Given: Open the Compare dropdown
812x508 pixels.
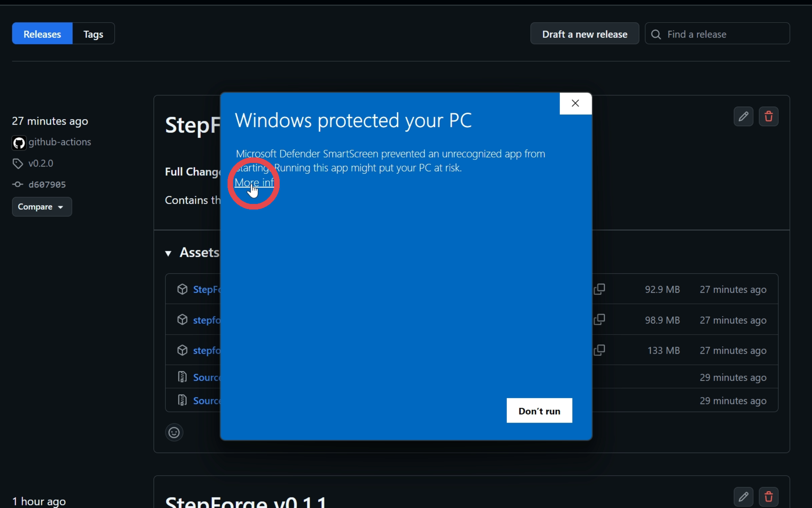Looking at the screenshot, I should tap(42, 207).
